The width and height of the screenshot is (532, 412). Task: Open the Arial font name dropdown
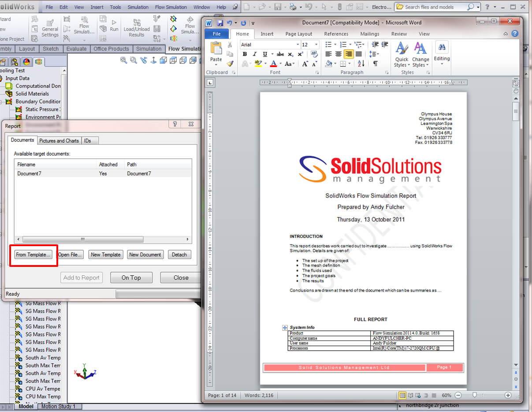point(298,45)
